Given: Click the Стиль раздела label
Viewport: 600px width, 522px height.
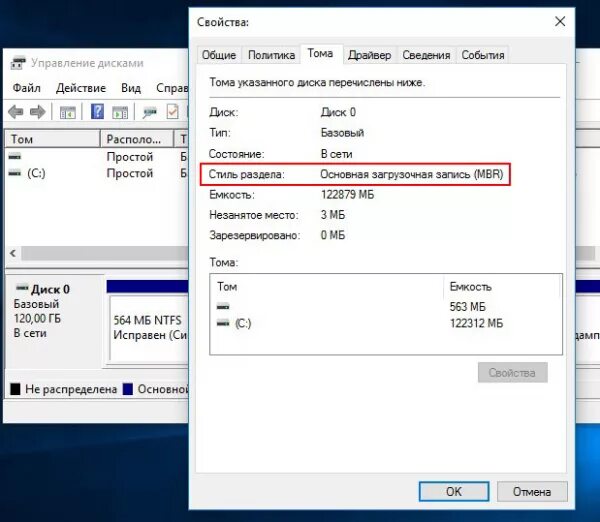Looking at the screenshot, I should [246, 175].
